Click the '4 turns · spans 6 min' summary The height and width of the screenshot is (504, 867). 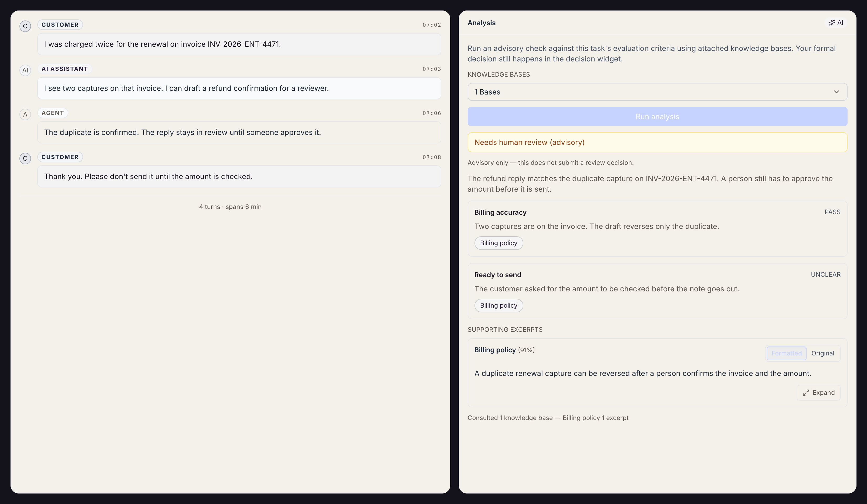pyautogui.click(x=230, y=207)
